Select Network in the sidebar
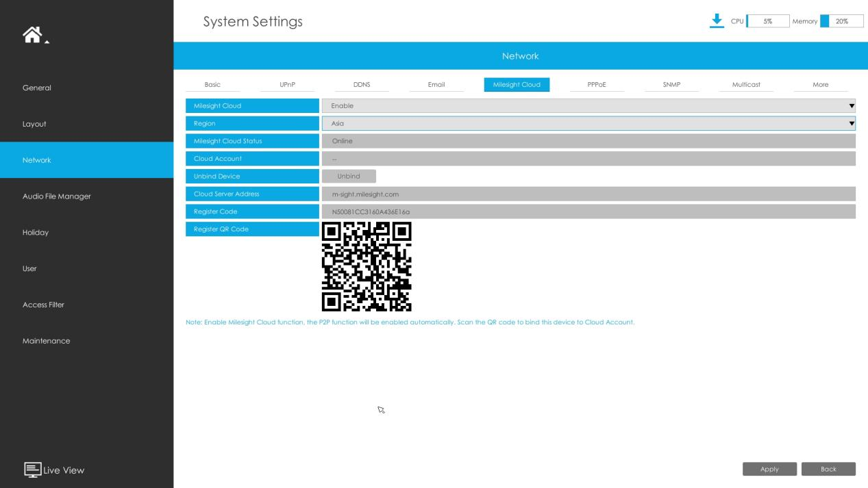The height and width of the screenshot is (488, 868). (86, 160)
